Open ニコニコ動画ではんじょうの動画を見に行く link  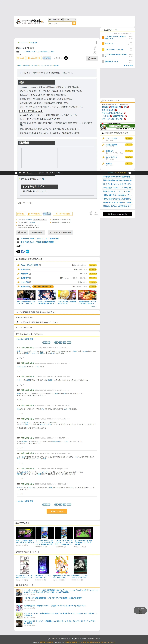37,52
